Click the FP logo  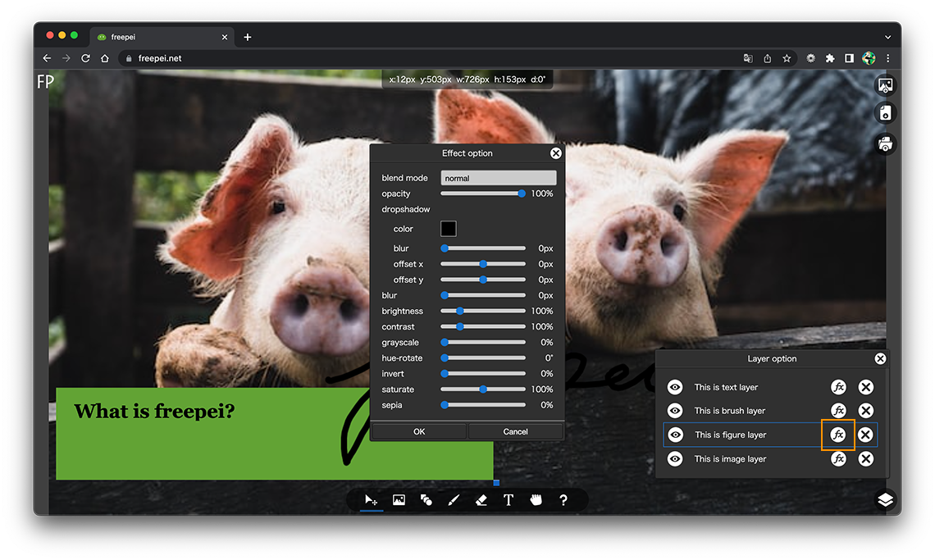tap(45, 81)
